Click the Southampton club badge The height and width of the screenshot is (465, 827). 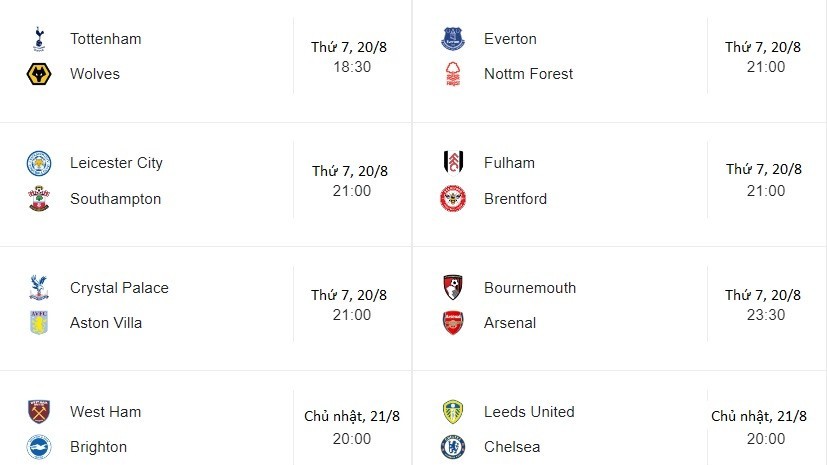[39, 199]
